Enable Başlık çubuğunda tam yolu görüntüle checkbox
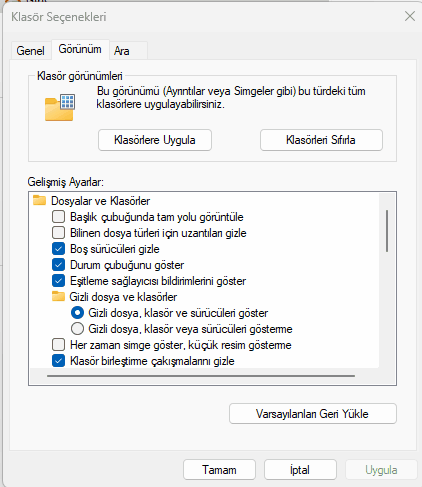 point(58,217)
